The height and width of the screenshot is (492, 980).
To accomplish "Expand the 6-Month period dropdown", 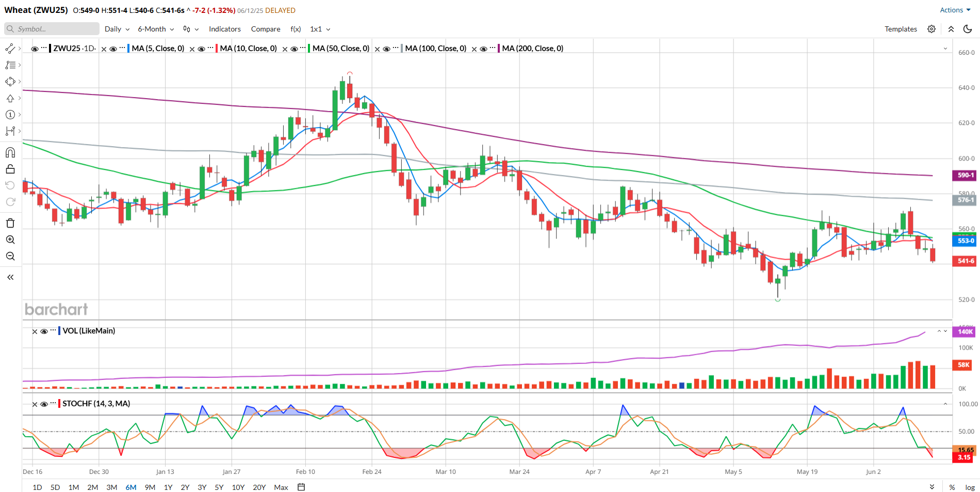I will pyautogui.click(x=156, y=29).
